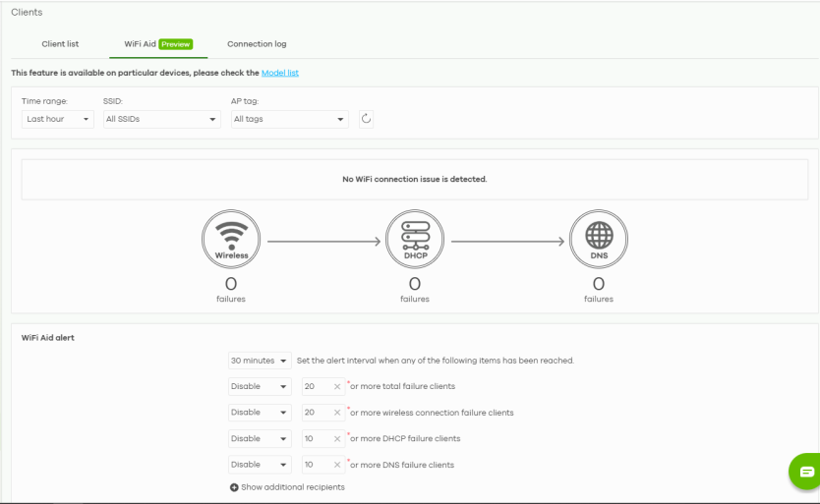Open the AP tag dropdown
820x504 pixels.
[x=290, y=119]
